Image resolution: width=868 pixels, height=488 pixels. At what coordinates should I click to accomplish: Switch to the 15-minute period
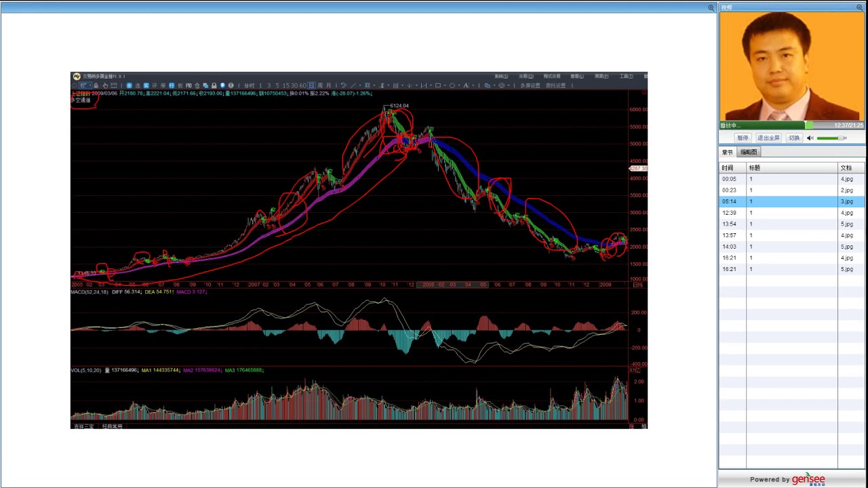click(286, 85)
